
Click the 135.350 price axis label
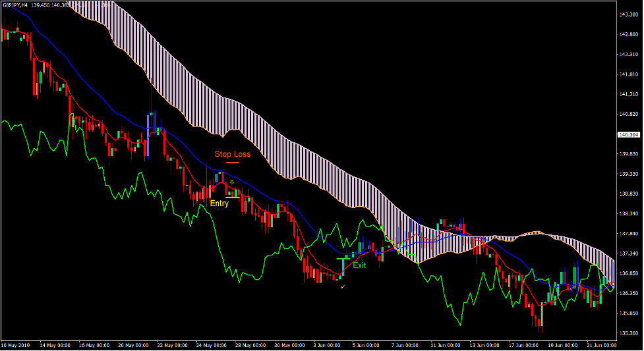pyautogui.click(x=628, y=333)
